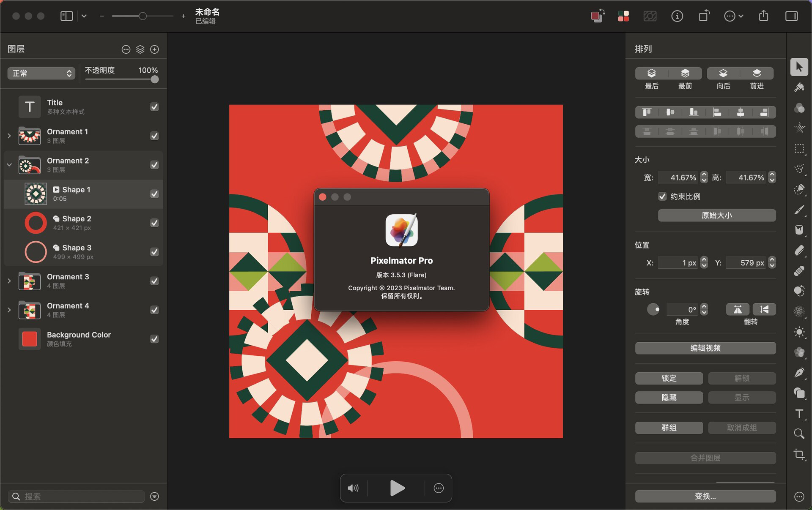The image size is (812, 510).
Task: Click the width 宽 stepper arrows
Action: [704, 177]
